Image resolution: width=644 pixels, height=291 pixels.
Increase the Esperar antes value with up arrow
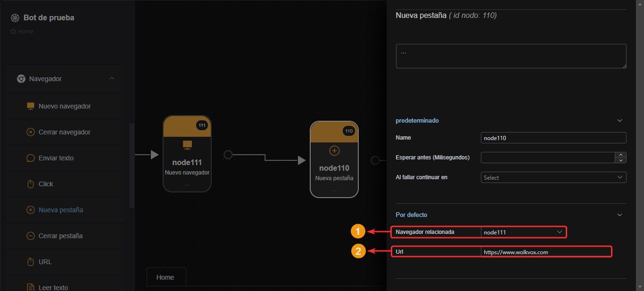tap(621, 155)
